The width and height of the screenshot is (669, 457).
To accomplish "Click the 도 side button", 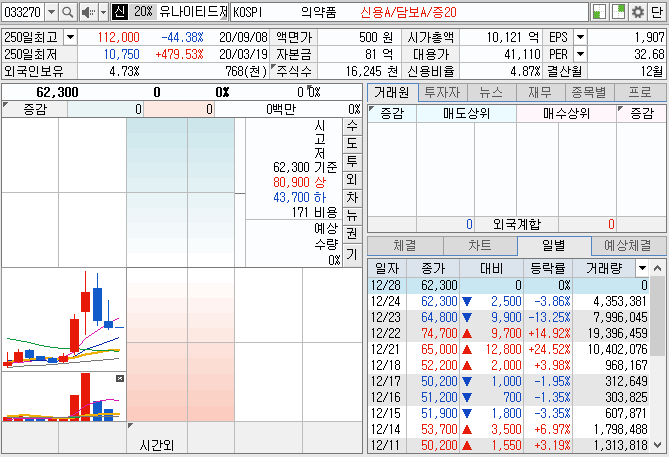I will click(x=352, y=144).
